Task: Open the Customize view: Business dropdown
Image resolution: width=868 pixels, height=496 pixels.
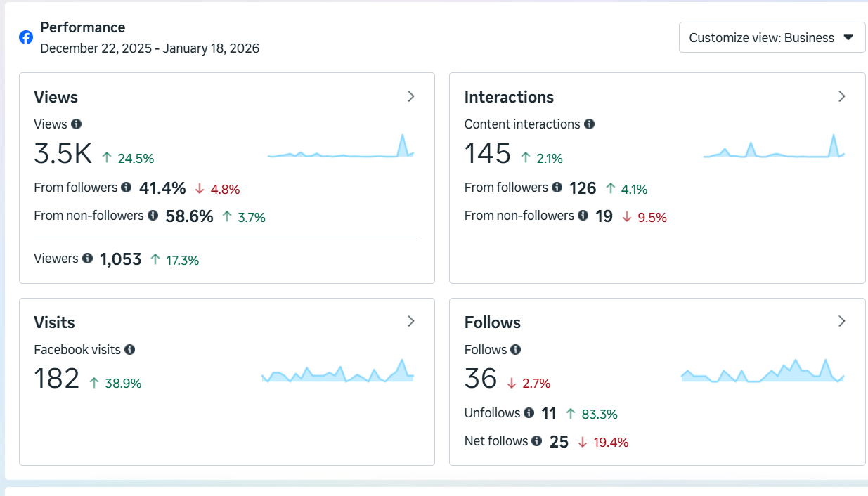Action: (x=771, y=38)
